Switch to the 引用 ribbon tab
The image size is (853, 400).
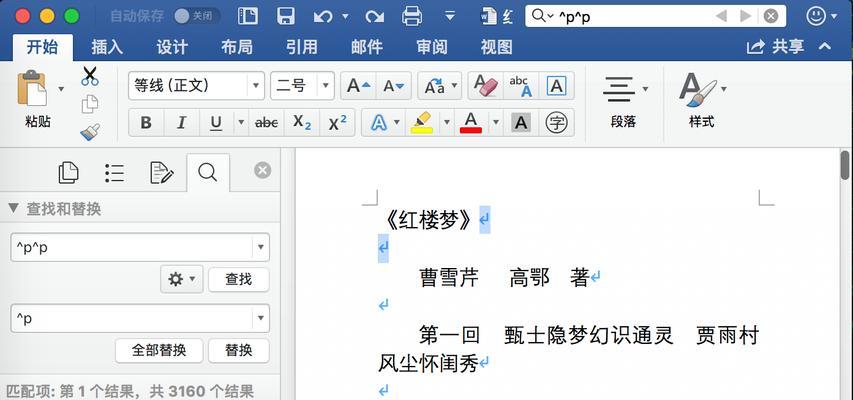point(301,47)
